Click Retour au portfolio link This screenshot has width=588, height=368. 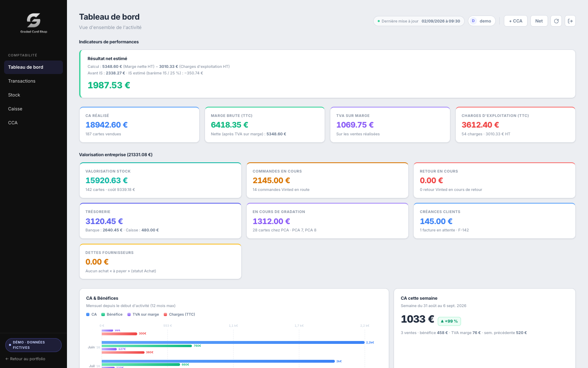25,359
